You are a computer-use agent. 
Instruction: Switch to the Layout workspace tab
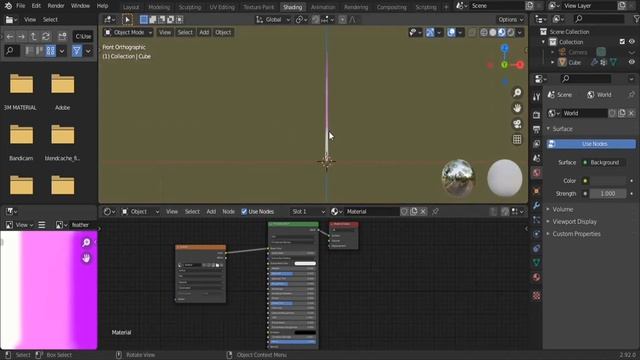(x=131, y=7)
